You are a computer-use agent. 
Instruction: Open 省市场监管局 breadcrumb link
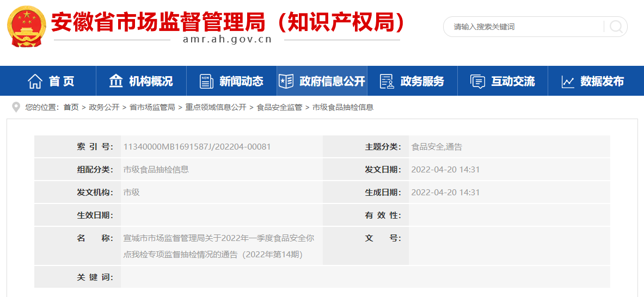click(x=152, y=108)
